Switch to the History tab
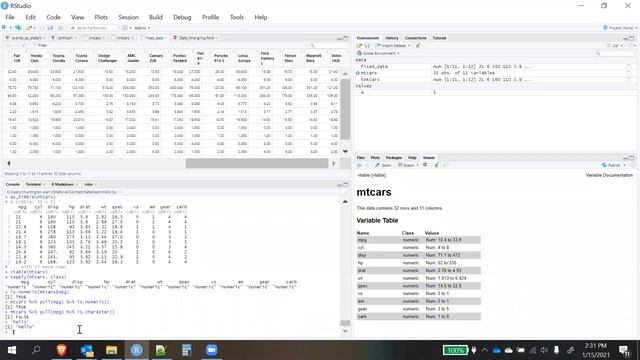This screenshot has width=640, height=360. (x=391, y=38)
